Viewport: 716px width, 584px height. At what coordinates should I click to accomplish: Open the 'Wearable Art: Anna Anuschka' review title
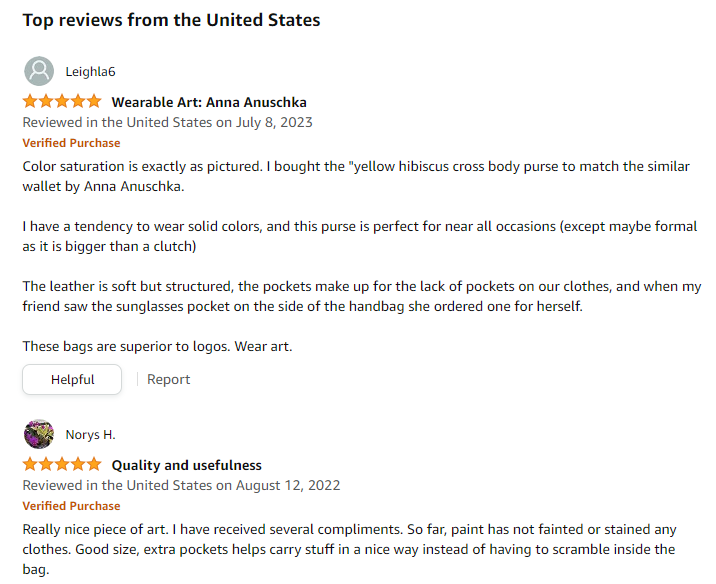(x=209, y=102)
